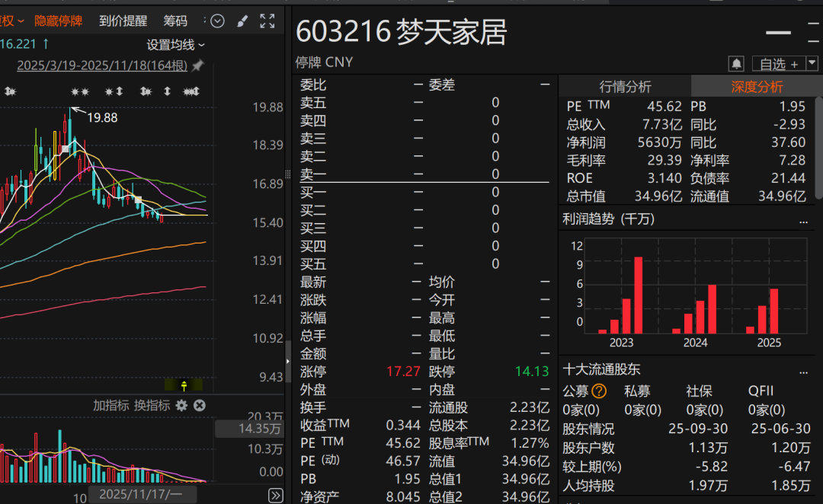Click the 收益TTM value 0.344
The height and width of the screenshot is (504, 823).
click(x=403, y=426)
